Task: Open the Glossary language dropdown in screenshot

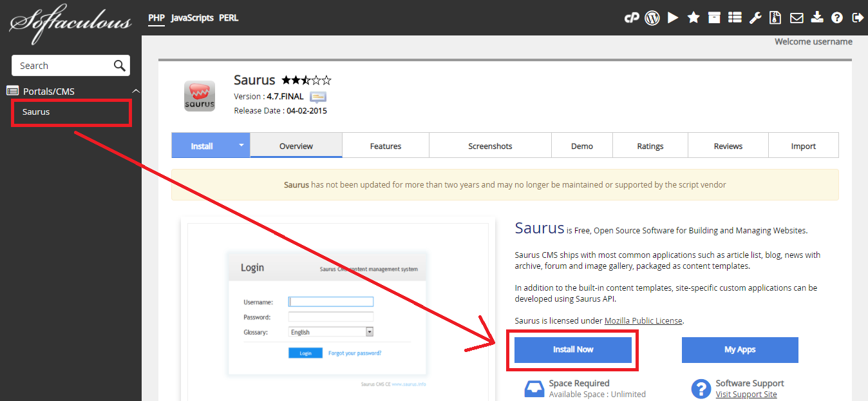Action: [x=370, y=332]
